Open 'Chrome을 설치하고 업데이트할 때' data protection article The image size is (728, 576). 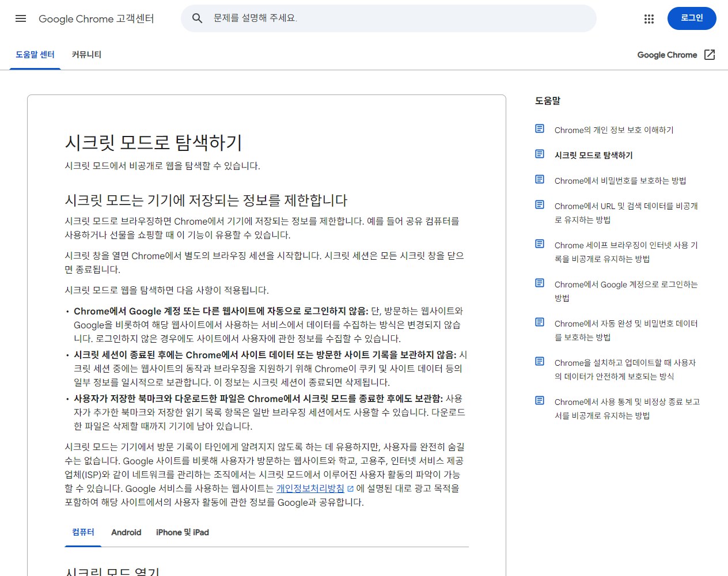[x=625, y=370]
